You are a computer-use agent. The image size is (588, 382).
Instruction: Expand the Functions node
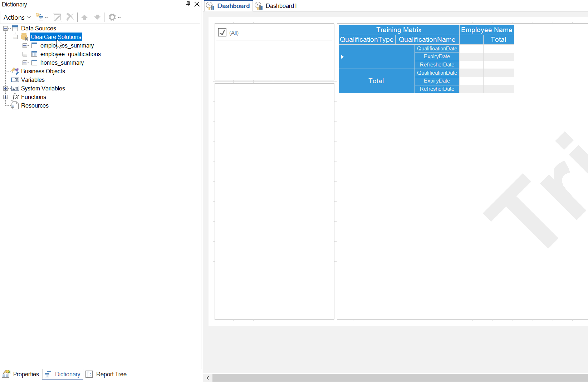click(x=5, y=97)
